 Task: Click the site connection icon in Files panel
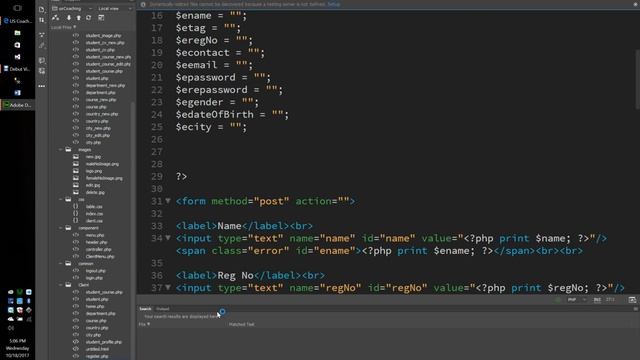click(56, 18)
